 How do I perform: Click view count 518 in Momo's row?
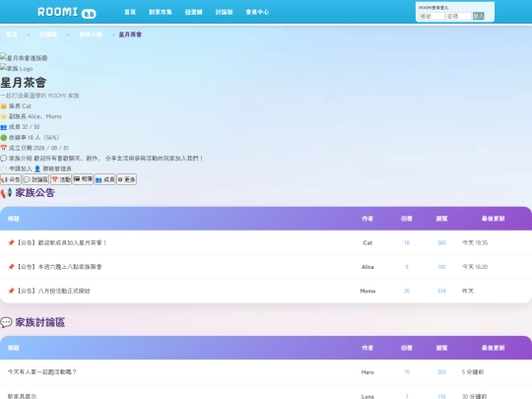pyautogui.click(x=441, y=291)
